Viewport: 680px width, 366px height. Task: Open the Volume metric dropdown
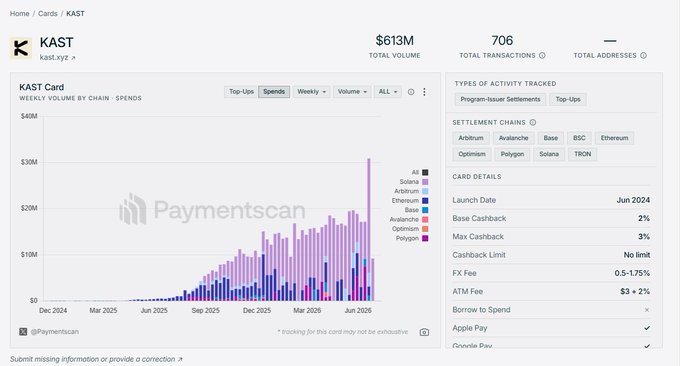(x=352, y=92)
